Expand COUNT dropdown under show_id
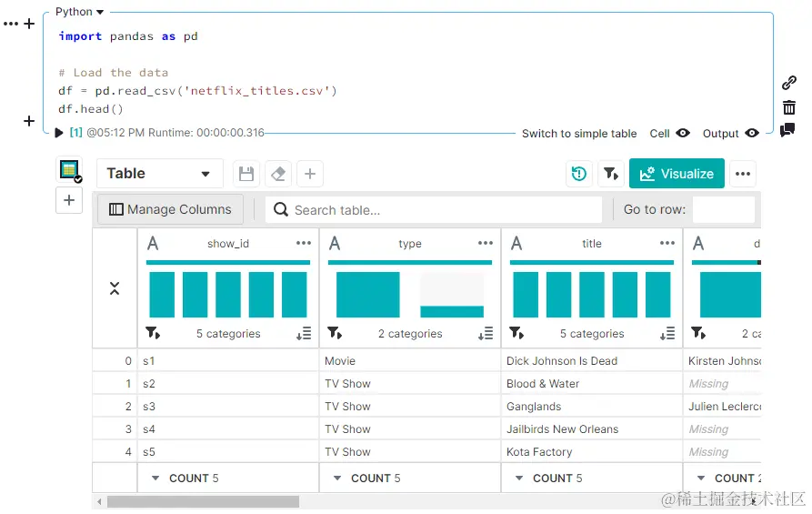This screenshot has width=812, height=514. click(155, 479)
